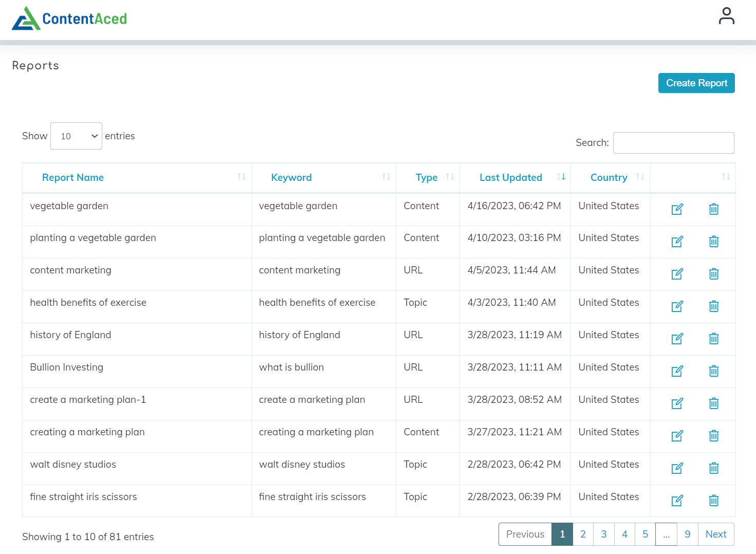This screenshot has width=756, height=554.
Task: Edit the history of England report
Action: click(677, 339)
